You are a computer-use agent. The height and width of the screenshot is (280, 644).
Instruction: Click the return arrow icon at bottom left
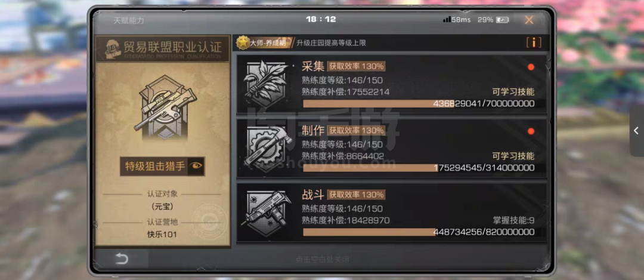click(122, 259)
